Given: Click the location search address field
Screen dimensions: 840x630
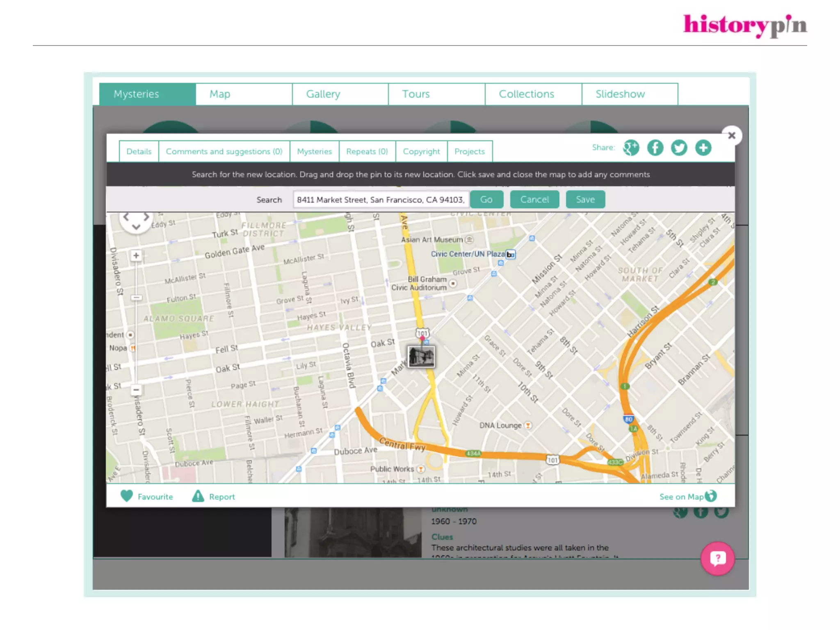Looking at the screenshot, I should (x=381, y=200).
